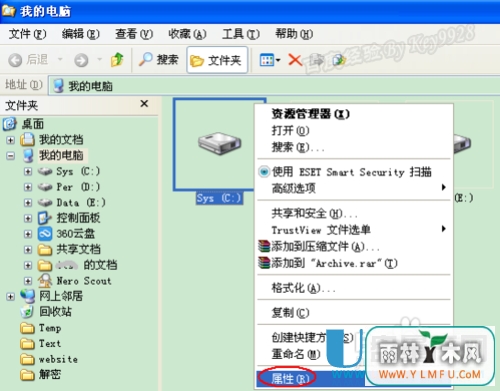Open the Views icon dropdown
The height and width of the screenshot is (391, 500).
[270, 60]
